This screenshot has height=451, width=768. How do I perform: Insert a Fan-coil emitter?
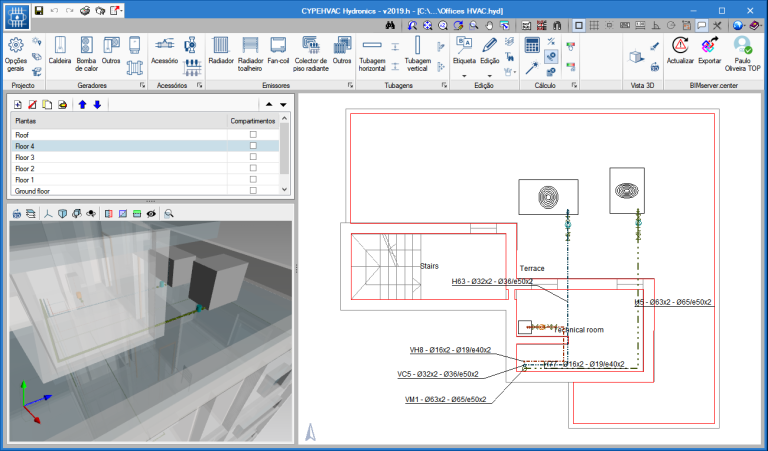(278, 50)
